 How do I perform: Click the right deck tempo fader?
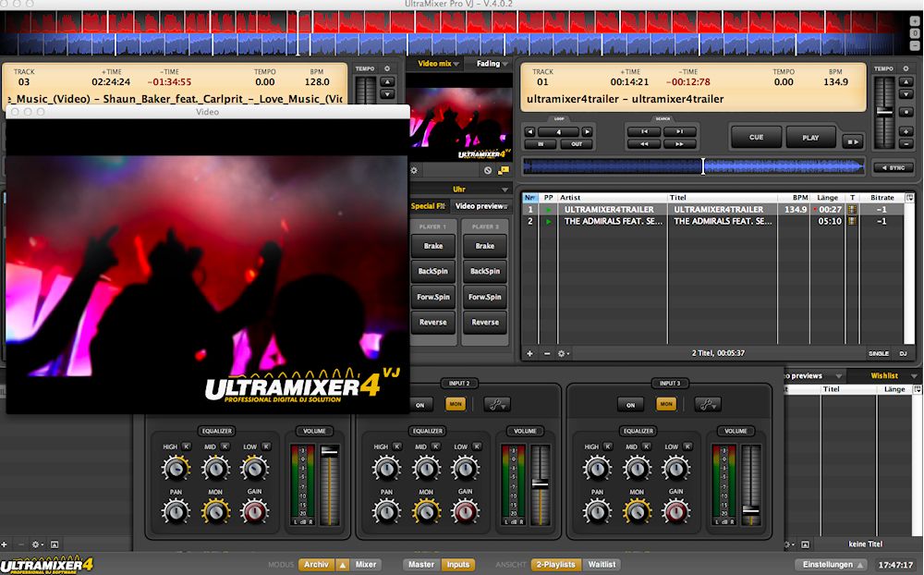(x=884, y=112)
